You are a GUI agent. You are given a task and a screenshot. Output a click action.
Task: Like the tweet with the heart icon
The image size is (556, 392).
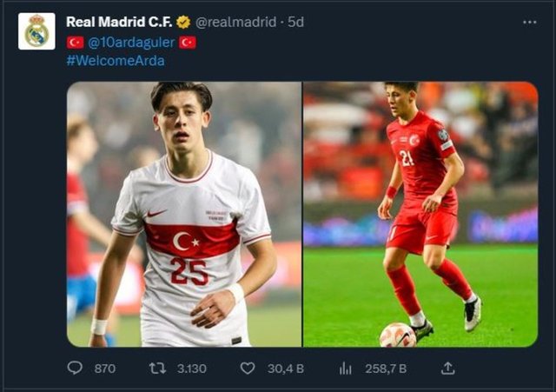pos(248,368)
